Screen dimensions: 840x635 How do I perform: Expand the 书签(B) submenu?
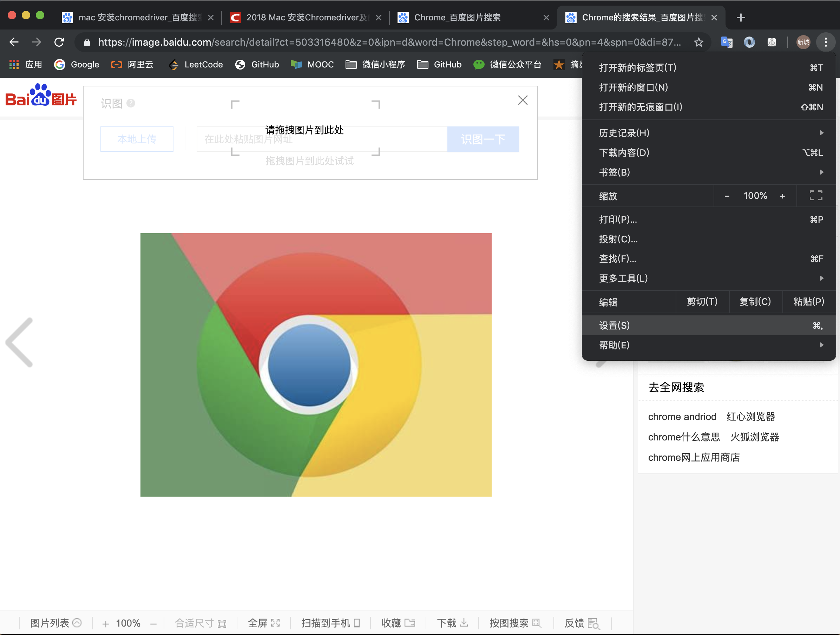pos(709,172)
